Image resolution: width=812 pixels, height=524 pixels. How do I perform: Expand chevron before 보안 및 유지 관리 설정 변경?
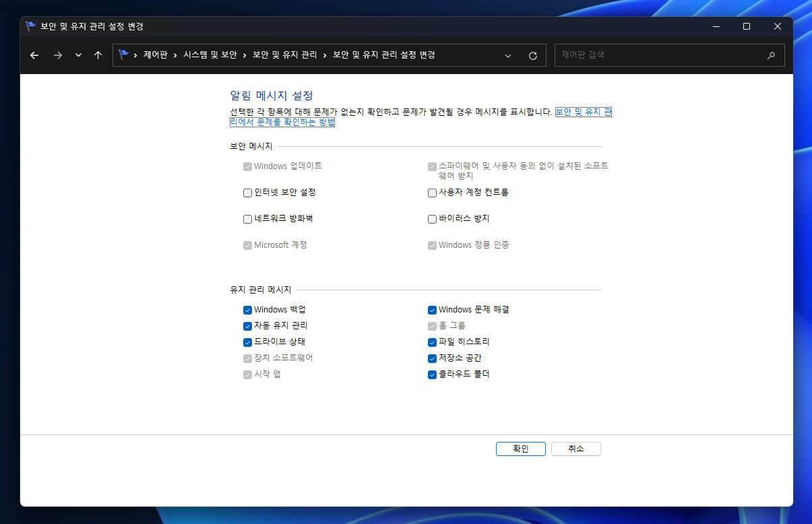pos(325,55)
